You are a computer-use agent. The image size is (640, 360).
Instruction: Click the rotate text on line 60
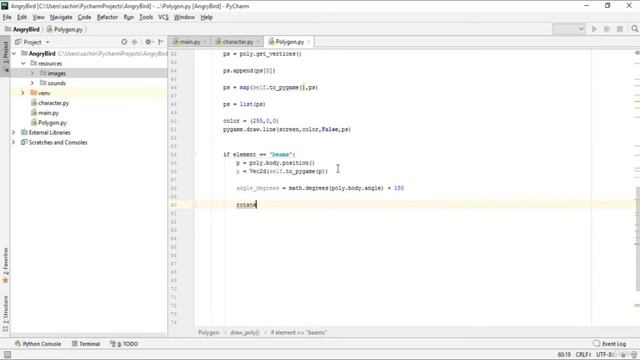(x=246, y=204)
